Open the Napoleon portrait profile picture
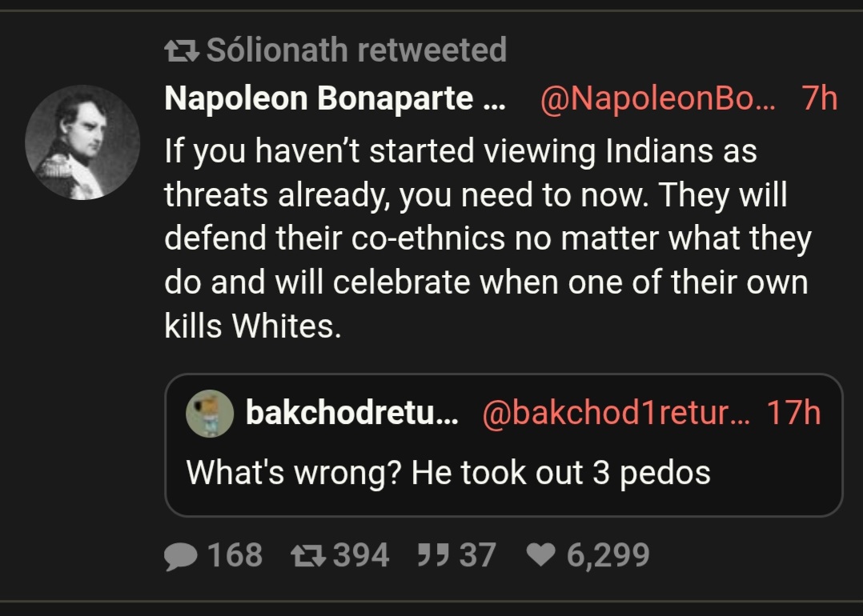Image resolution: width=863 pixels, height=616 pixels. 82,142
